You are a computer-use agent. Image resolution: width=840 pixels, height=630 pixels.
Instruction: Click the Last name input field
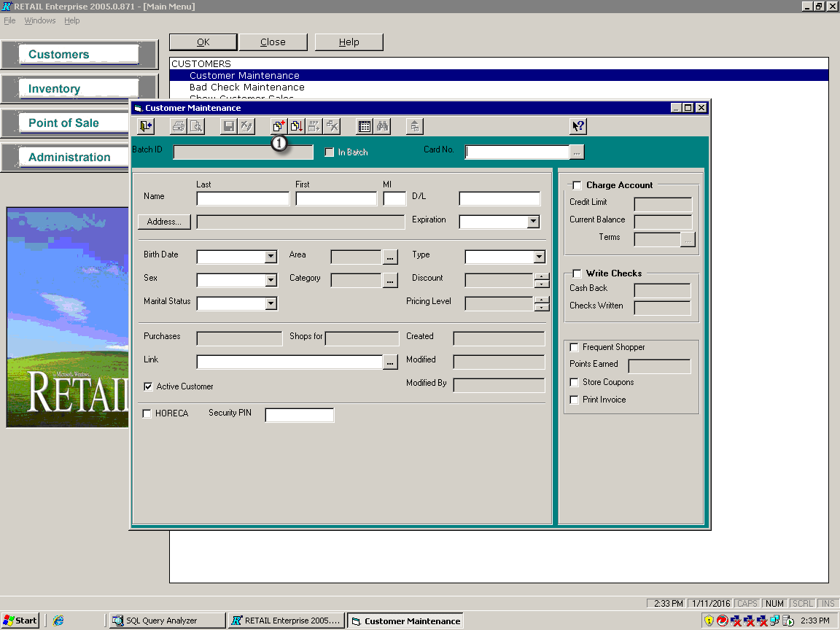pos(243,199)
